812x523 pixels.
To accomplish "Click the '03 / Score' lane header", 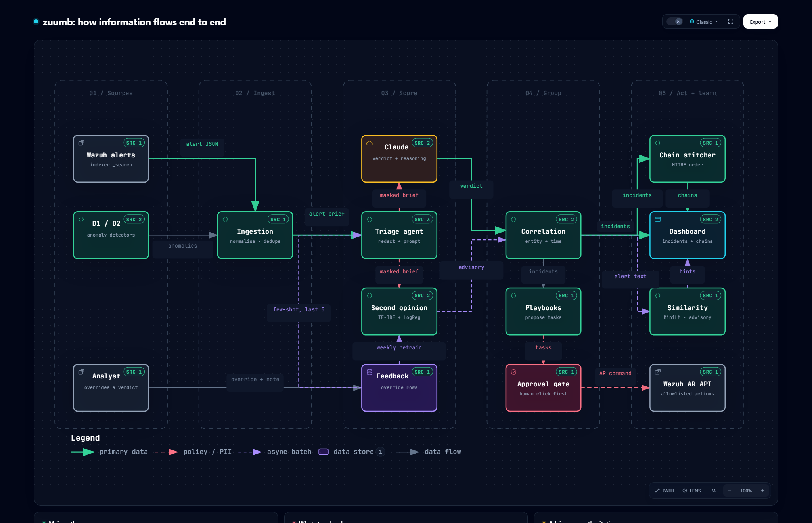I will 399,93.
